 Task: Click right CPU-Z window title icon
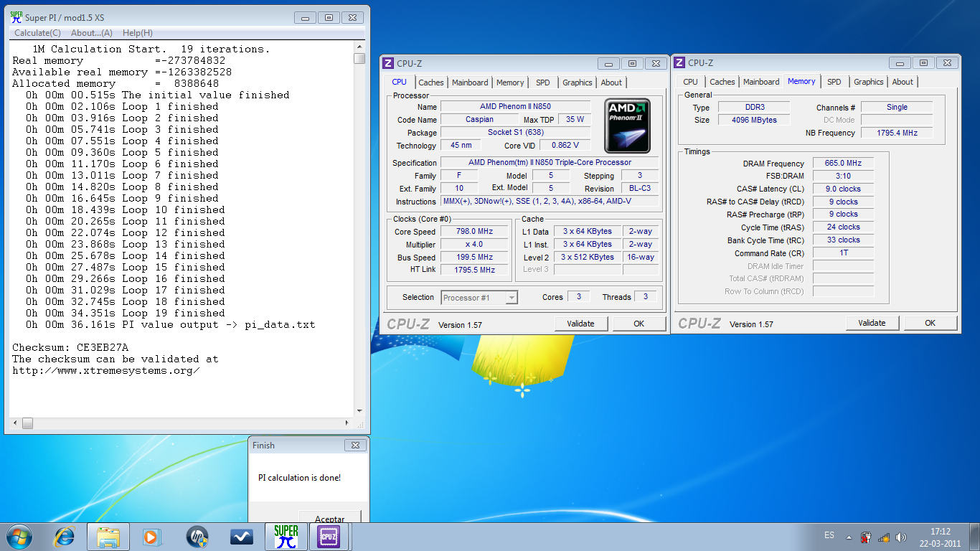(x=679, y=62)
